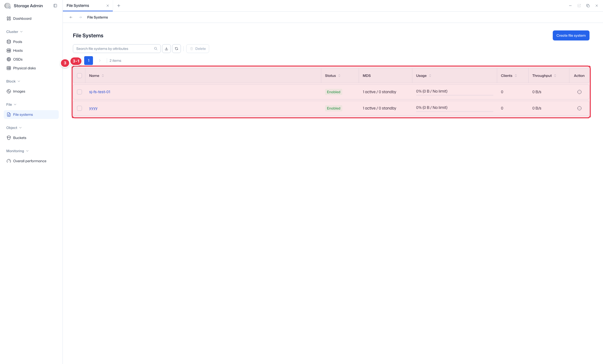The image size is (603, 364).
Task: Open OSDs in sidebar
Action: pyautogui.click(x=31, y=59)
